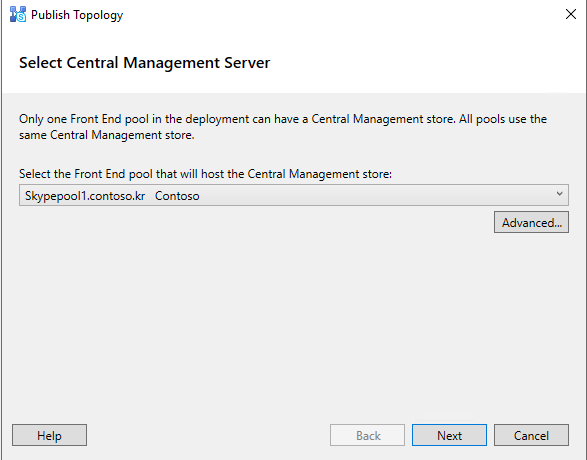Cancel the Publish Topology wizard
Viewport: 587px width, 460px height.
coord(531,435)
